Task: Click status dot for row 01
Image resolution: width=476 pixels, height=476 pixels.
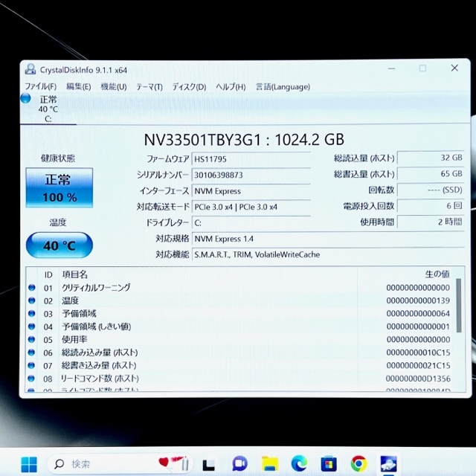Action: coord(31,288)
